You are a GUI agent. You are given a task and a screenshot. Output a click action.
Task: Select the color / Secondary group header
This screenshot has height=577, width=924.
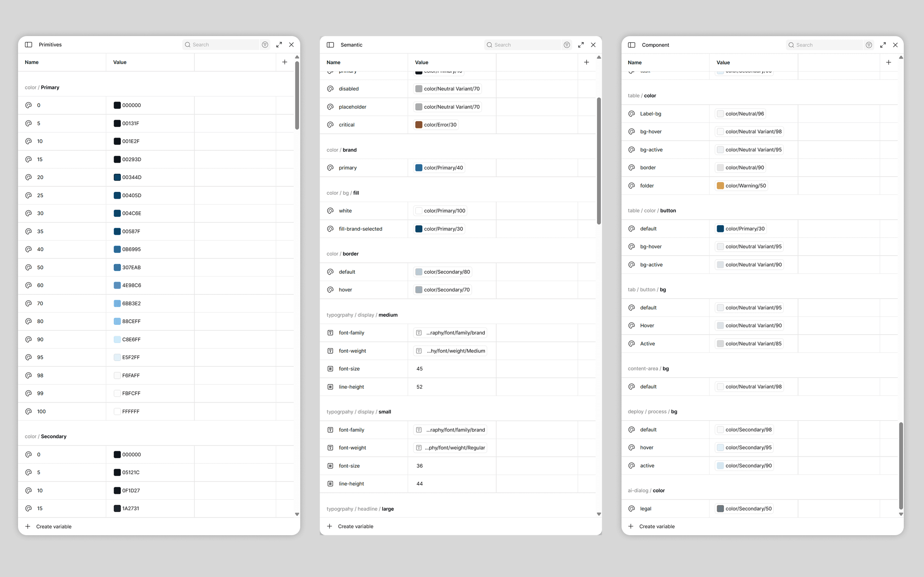[46, 437]
